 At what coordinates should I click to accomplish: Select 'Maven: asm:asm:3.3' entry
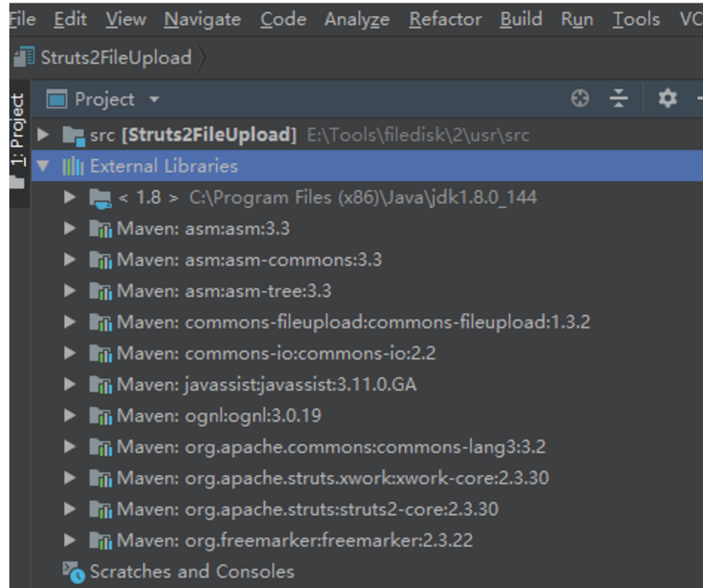click(x=367, y=228)
